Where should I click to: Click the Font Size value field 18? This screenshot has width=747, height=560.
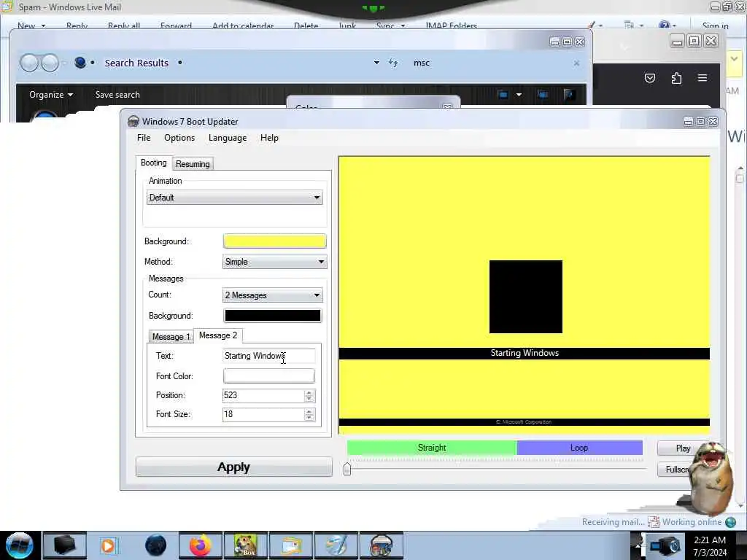(263, 414)
